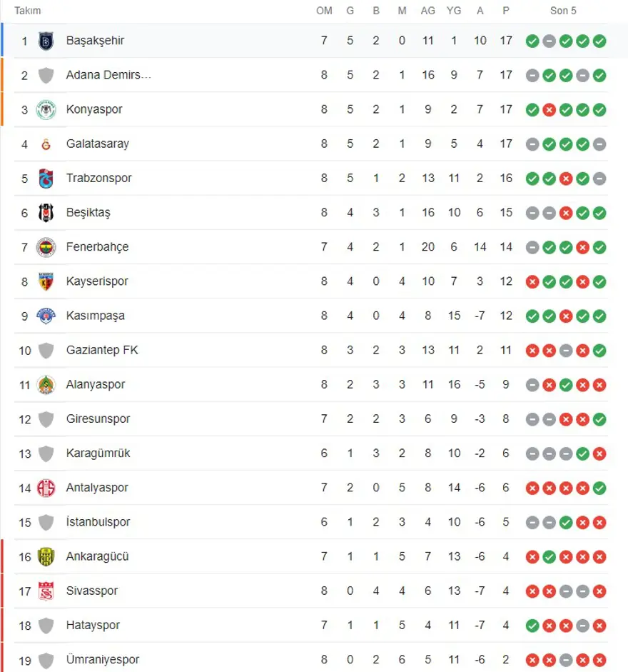Click the Trabzonspor club crest
Image resolution: width=628 pixels, height=672 pixels.
point(46,179)
